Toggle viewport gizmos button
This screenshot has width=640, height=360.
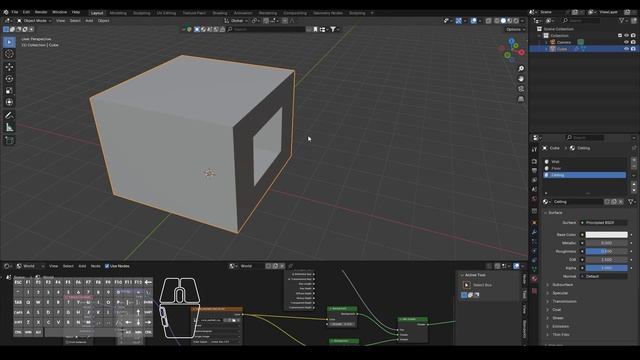tap(459, 20)
